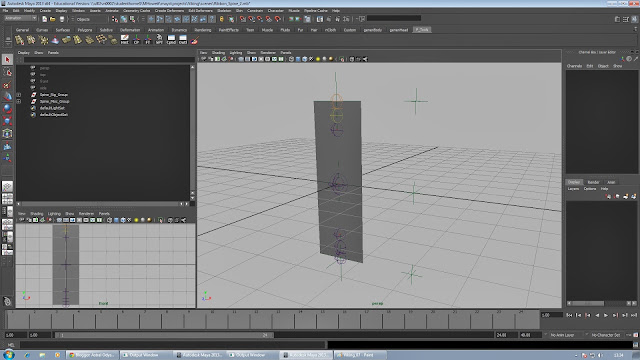Click the Save Scene icon

[62, 19]
